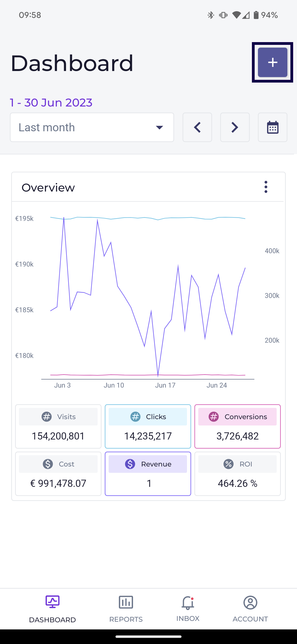The width and height of the screenshot is (297, 644).
Task: Go to previous date period
Action: pyautogui.click(x=197, y=127)
